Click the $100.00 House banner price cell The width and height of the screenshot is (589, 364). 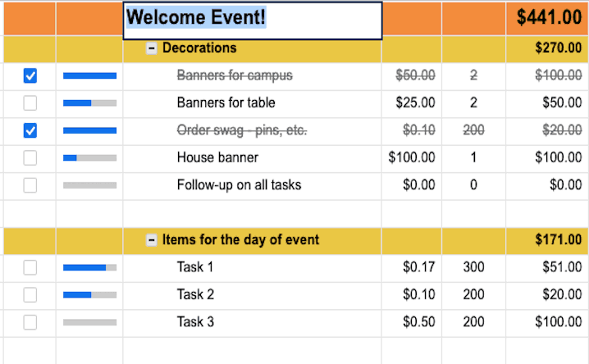click(x=411, y=157)
